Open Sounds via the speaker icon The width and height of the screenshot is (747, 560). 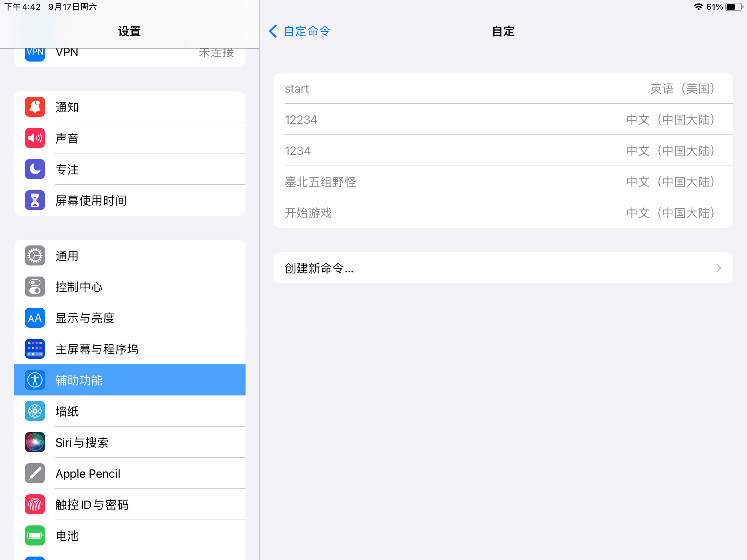coord(35,138)
